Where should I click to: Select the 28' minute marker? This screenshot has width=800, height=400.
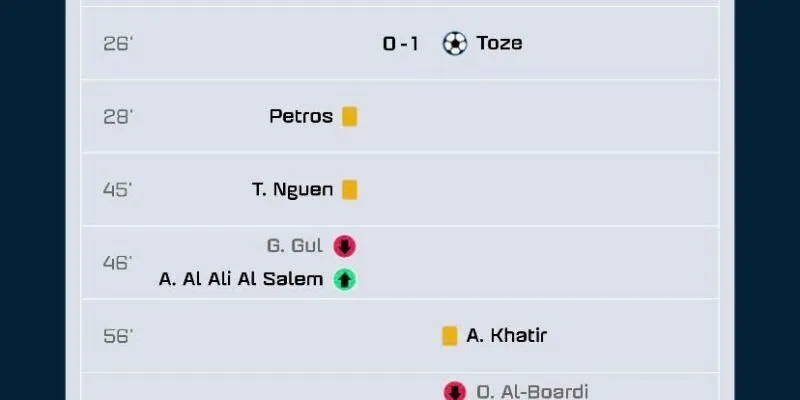click(117, 116)
